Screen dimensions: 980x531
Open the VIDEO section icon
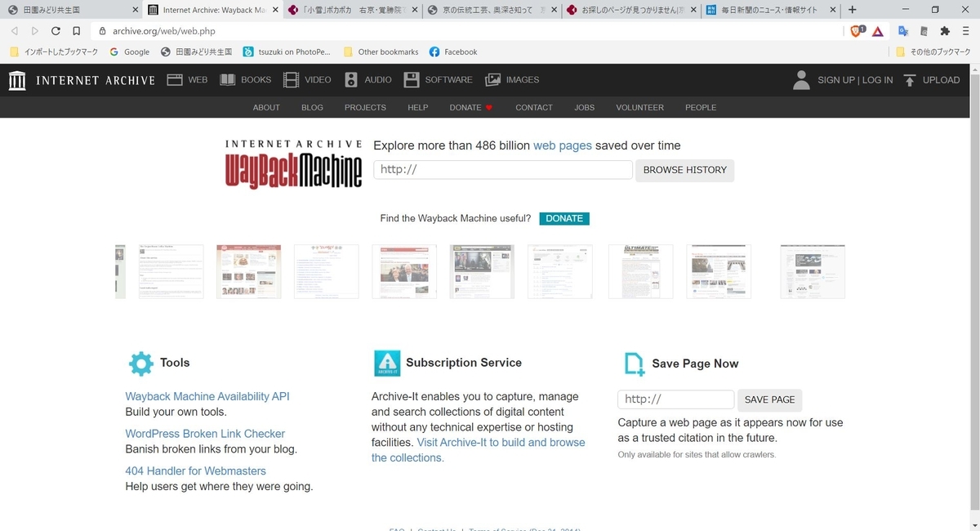[291, 80]
